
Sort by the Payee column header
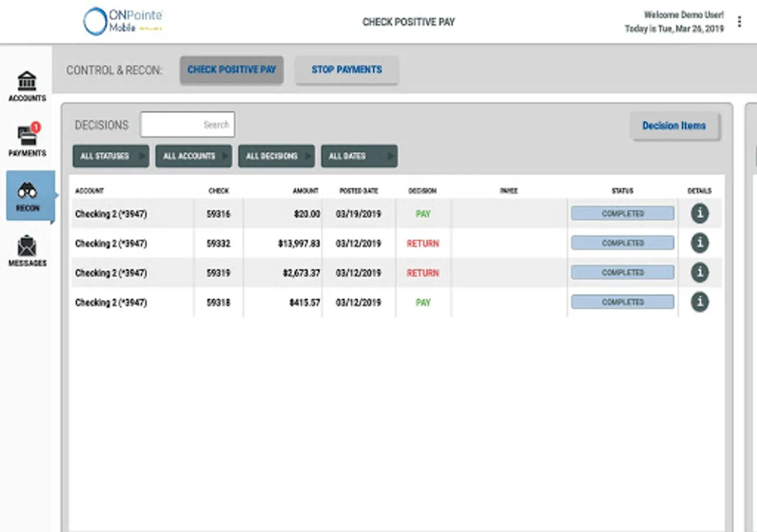[x=509, y=191]
